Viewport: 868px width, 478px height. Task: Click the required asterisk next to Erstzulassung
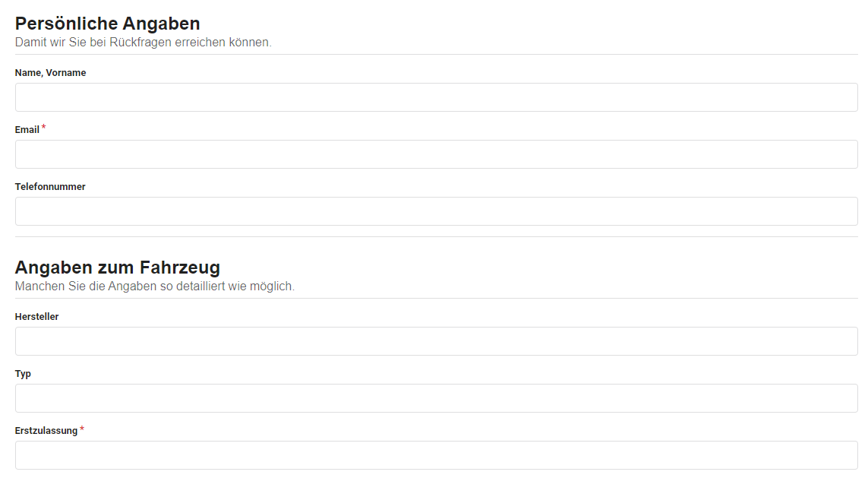point(82,429)
